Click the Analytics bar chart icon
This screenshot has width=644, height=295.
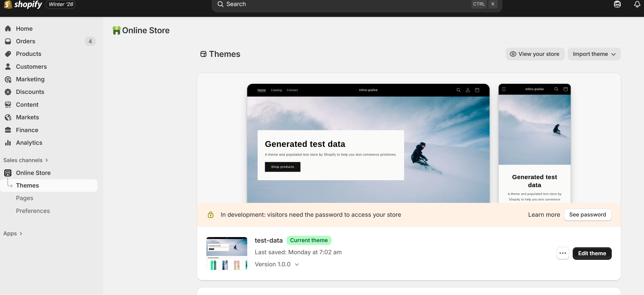pos(8,143)
